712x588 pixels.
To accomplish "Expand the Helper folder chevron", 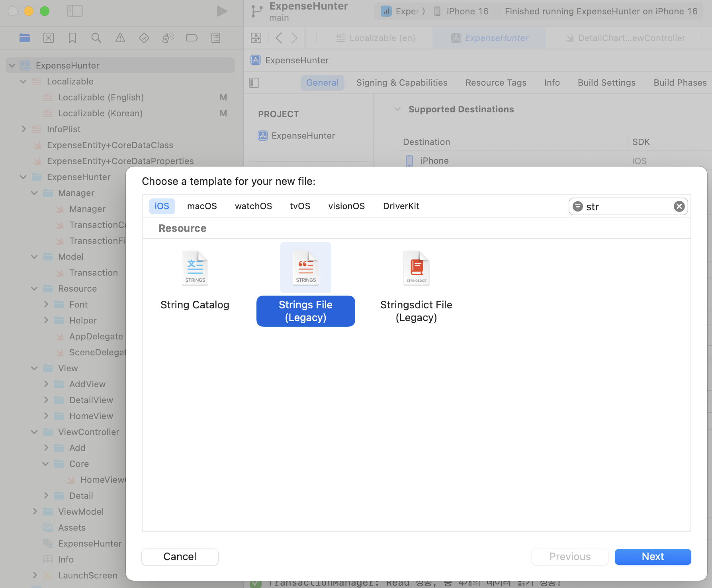I will coord(46,320).
